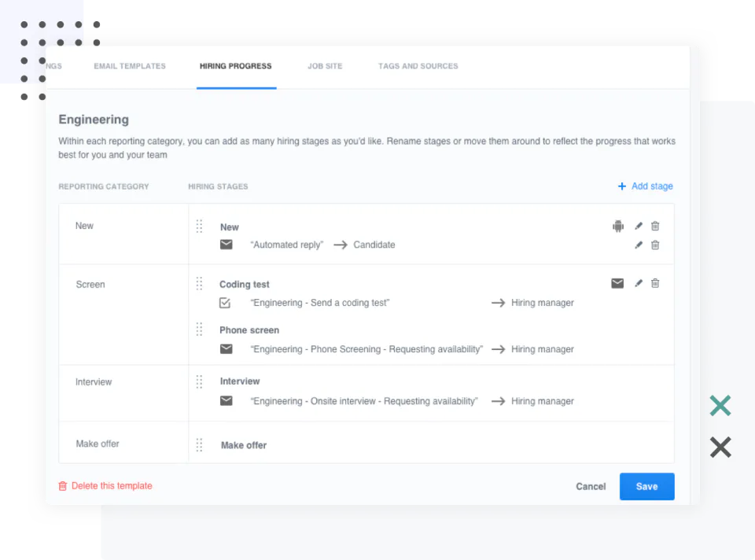Click checkbox icon next to Send a coding test

click(225, 303)
